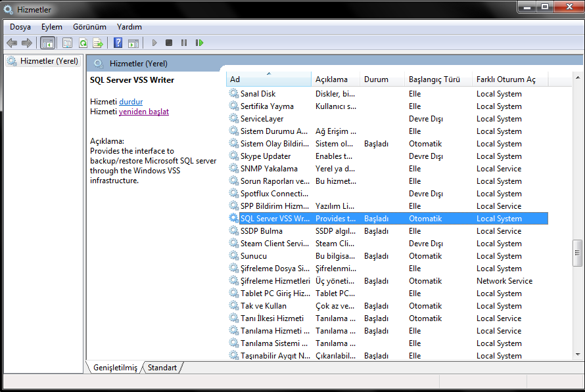This screenshot has height=392, width=585.
Task: Sort by the Başlangıç Türü column header
Action: [438, 79]
